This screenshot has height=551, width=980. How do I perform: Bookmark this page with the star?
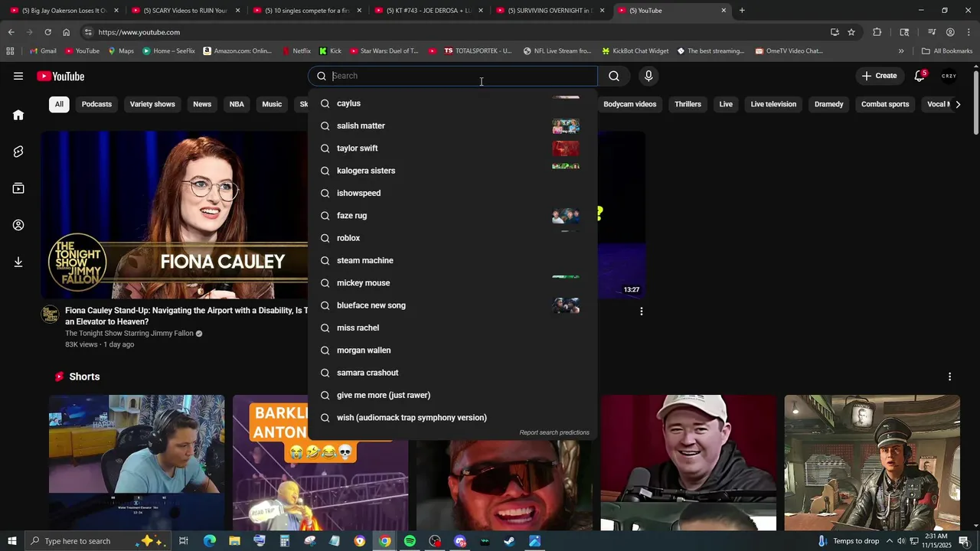[x=851, y=32]
